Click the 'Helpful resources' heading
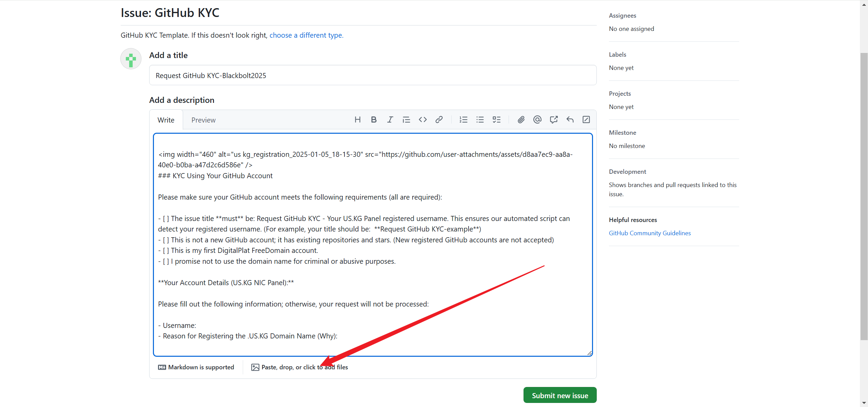 tap(633, 220)
